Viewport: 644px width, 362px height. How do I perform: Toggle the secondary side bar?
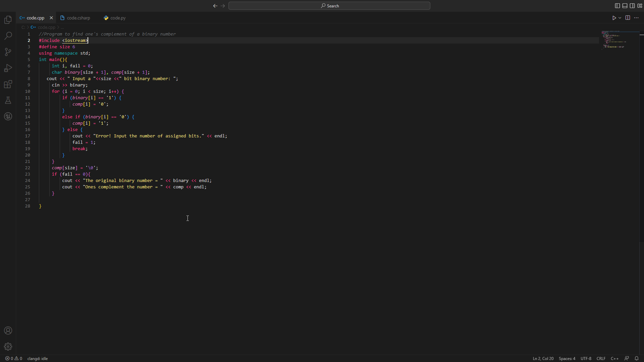point(632,6)
